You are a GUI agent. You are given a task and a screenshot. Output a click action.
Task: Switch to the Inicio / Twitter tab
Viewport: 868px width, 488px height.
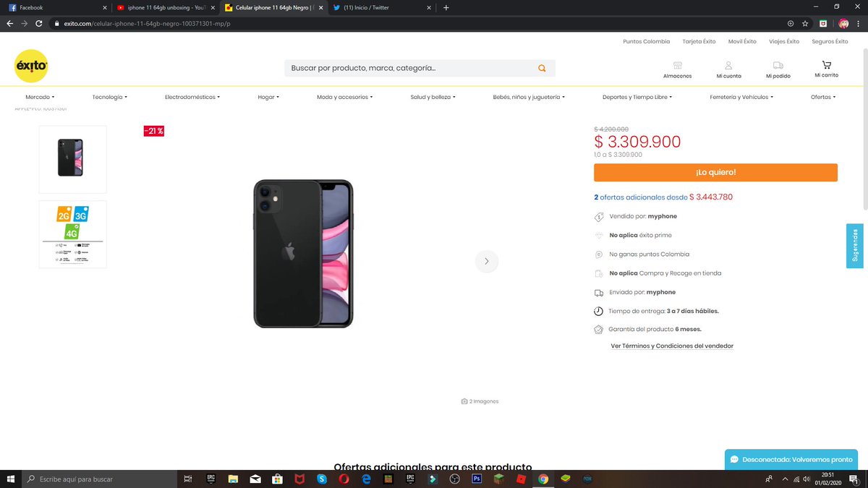[x=382, y=7]
